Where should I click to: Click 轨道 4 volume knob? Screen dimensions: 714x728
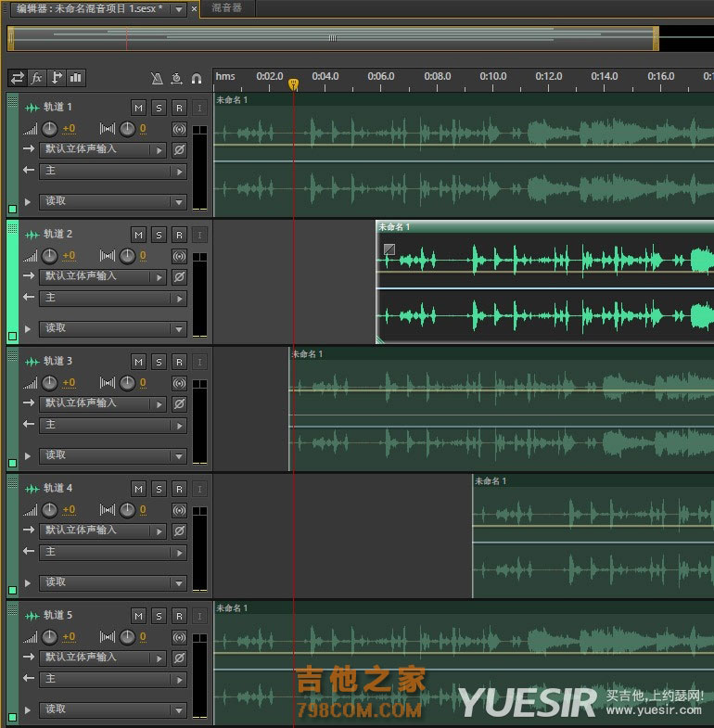(49, 510)
